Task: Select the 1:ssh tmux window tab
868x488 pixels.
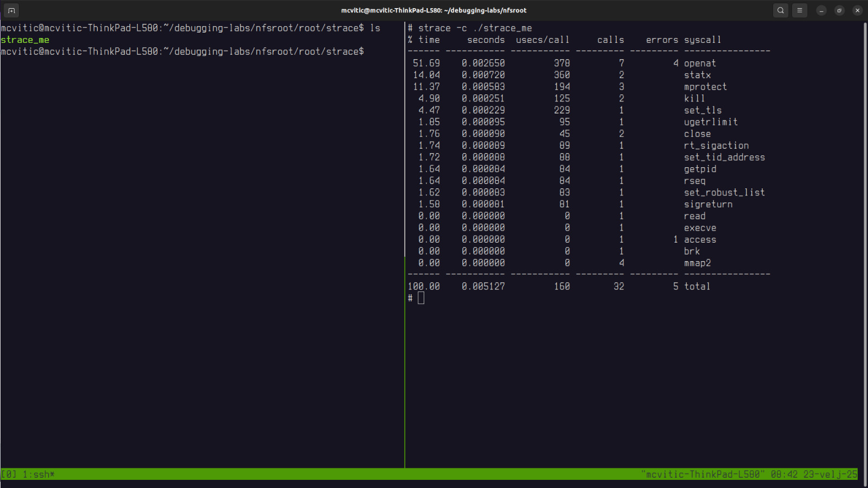Action: tap(39, 474)
